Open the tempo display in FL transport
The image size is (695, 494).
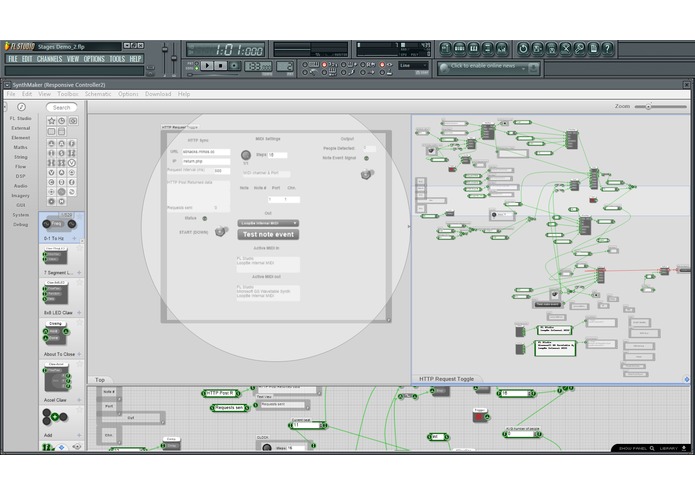pyautogui.click(x=258, y=66)
